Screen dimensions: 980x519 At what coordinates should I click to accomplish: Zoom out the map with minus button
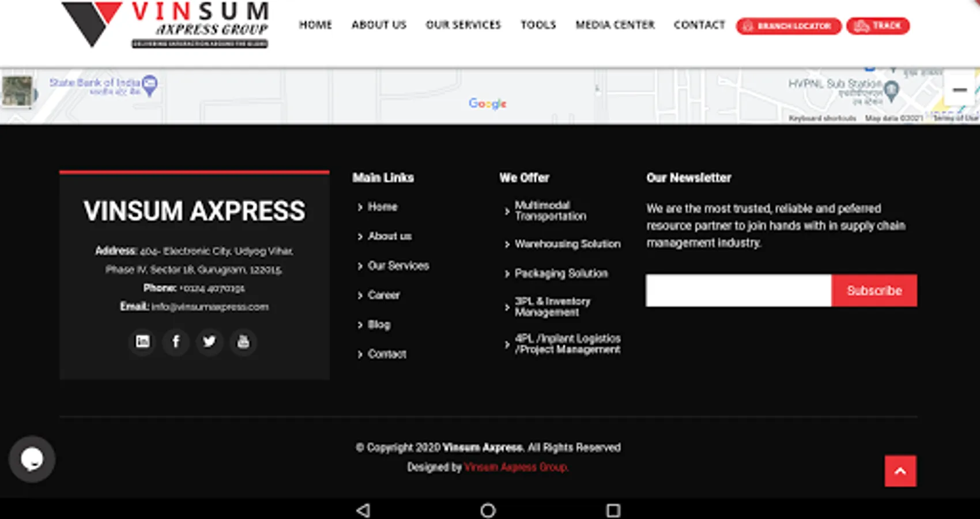pos(960,90)
